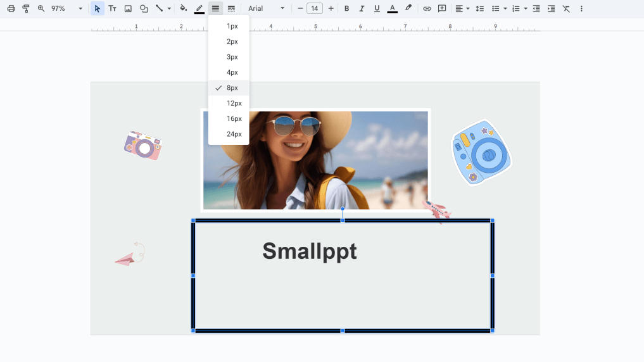Select the Line tool
The image size is (644, 362).
pyautogui.click(x=159, y=8)
